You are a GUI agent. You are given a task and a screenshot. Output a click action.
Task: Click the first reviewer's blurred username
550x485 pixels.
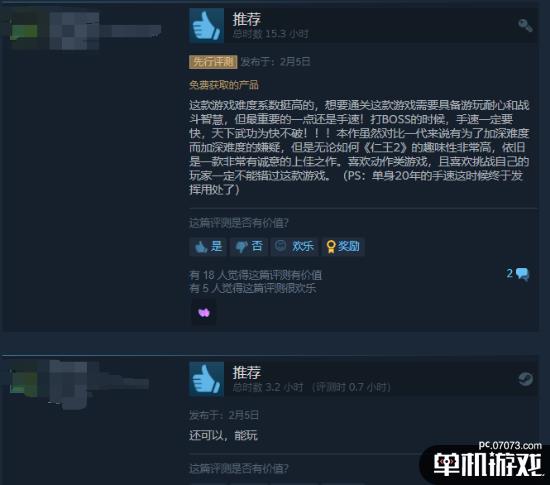point(105,31)
